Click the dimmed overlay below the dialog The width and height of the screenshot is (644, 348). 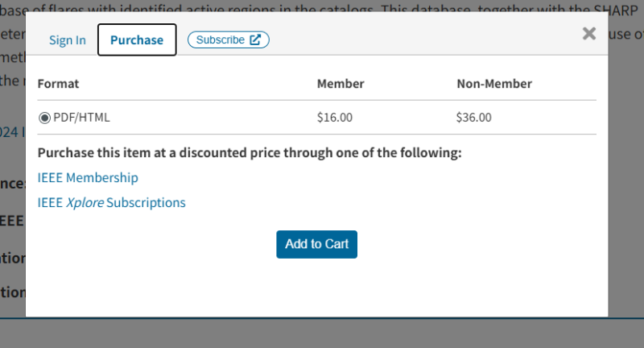click(322, 333)
